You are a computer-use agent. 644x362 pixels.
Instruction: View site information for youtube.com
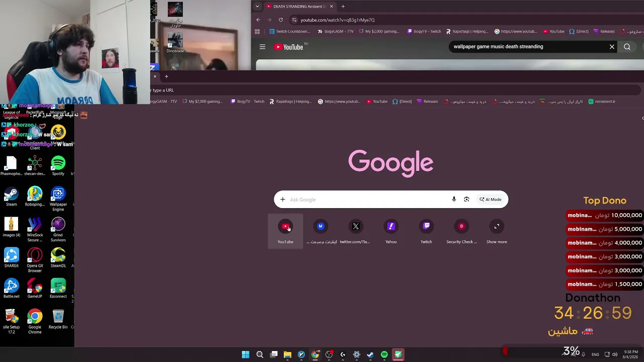pyautogui.click(x=294, y=20)
